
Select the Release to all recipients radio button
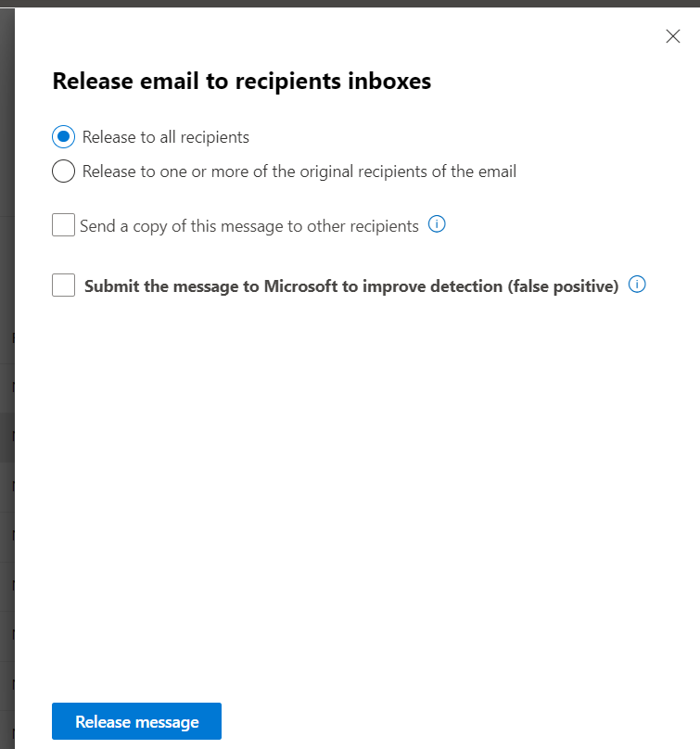63,137
